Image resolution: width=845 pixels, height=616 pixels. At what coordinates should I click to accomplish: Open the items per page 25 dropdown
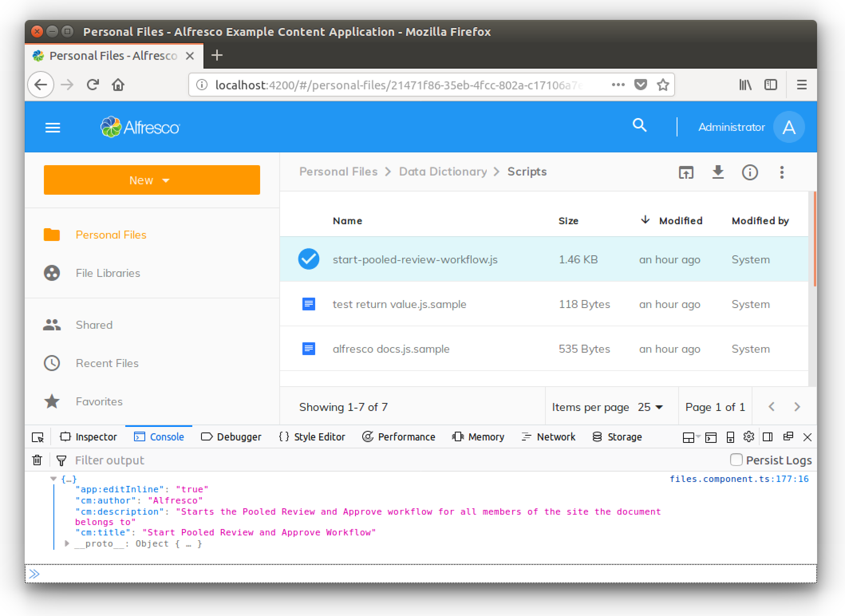click(x=650, y=407)
